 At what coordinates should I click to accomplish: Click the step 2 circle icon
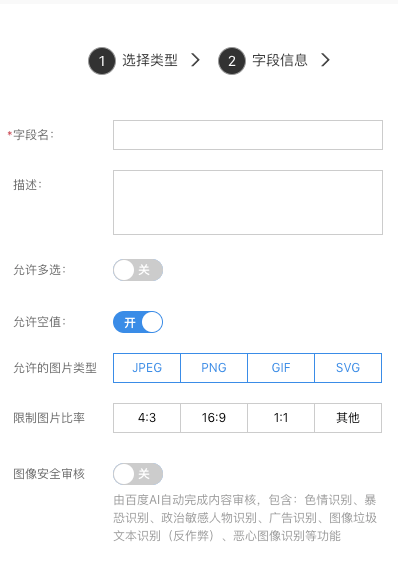point(232,61)
